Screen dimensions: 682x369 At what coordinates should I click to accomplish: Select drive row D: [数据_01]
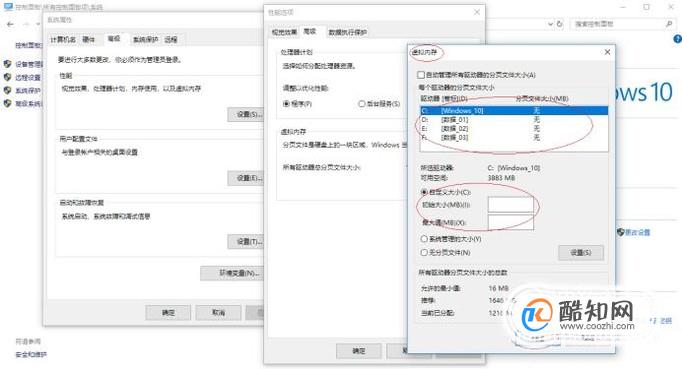pos(514,119)
